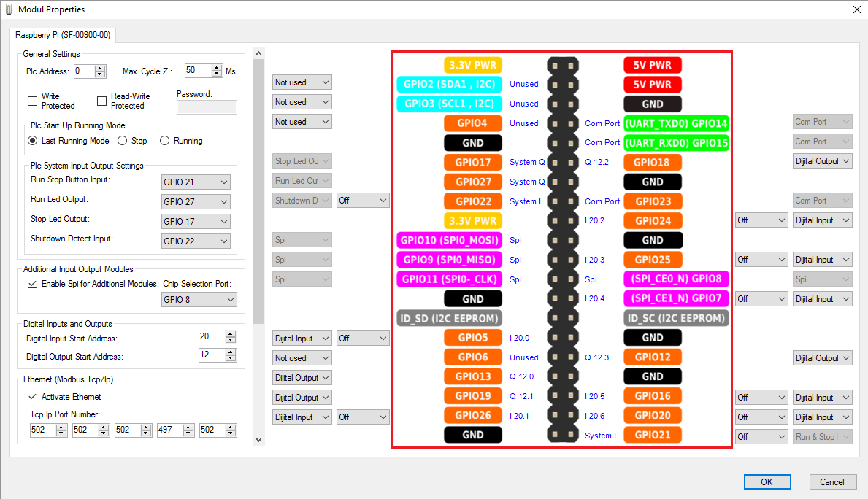Screen dimensions: 868x499
Task: Click the Digital Input Start Address field
Action: [x=212, y=336]
